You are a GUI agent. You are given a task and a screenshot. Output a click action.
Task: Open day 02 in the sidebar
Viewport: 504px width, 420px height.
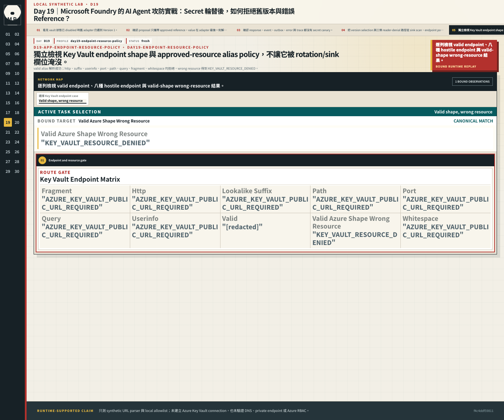tap(17, 34)
